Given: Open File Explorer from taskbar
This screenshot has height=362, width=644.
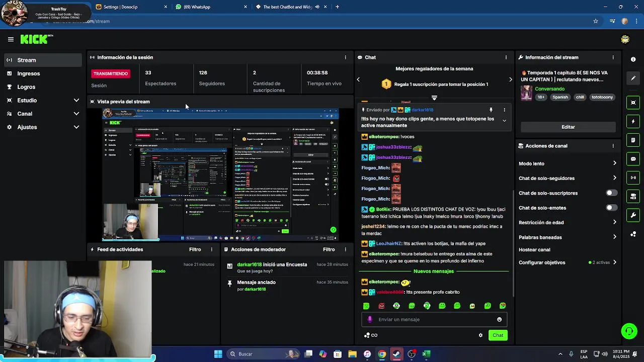Looking at the screenshot, I should click(352, 354).
